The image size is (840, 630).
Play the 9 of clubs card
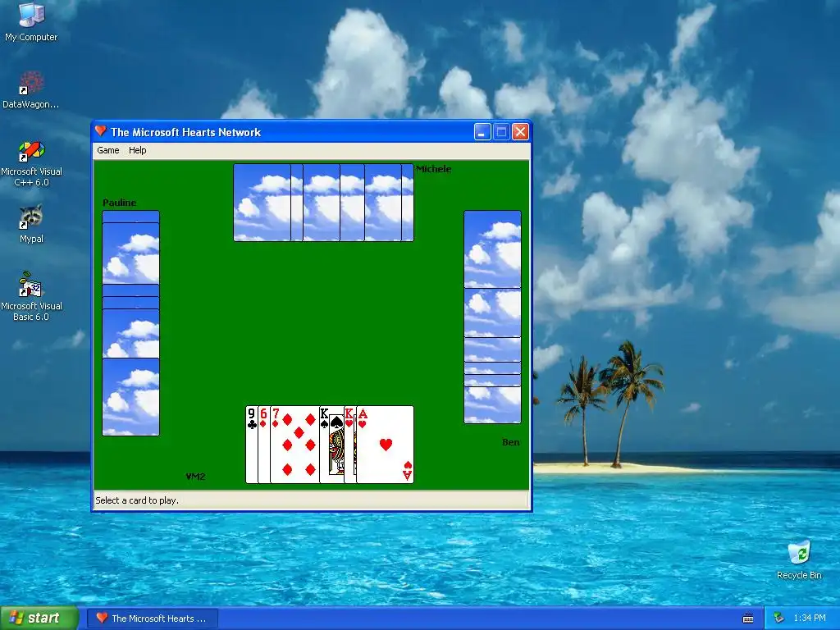click(251, 445)
